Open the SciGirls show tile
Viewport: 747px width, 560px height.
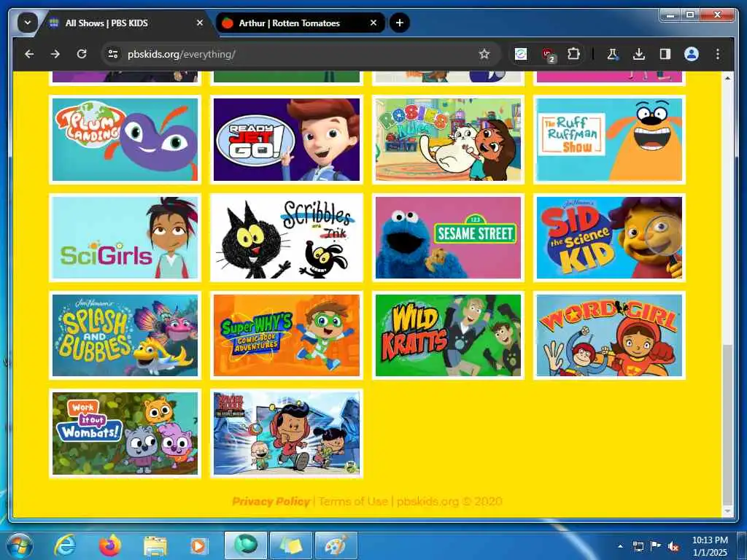tap(125, 238)
